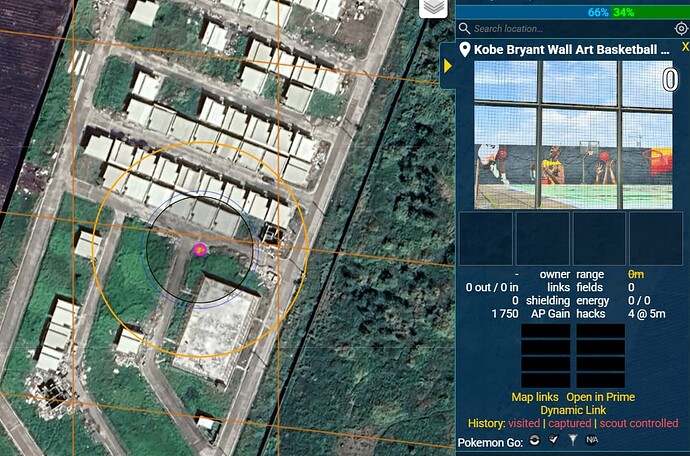Click the energy value 0 / 0
The width and height of the screenshot is (690, 456).
[638, 301]
